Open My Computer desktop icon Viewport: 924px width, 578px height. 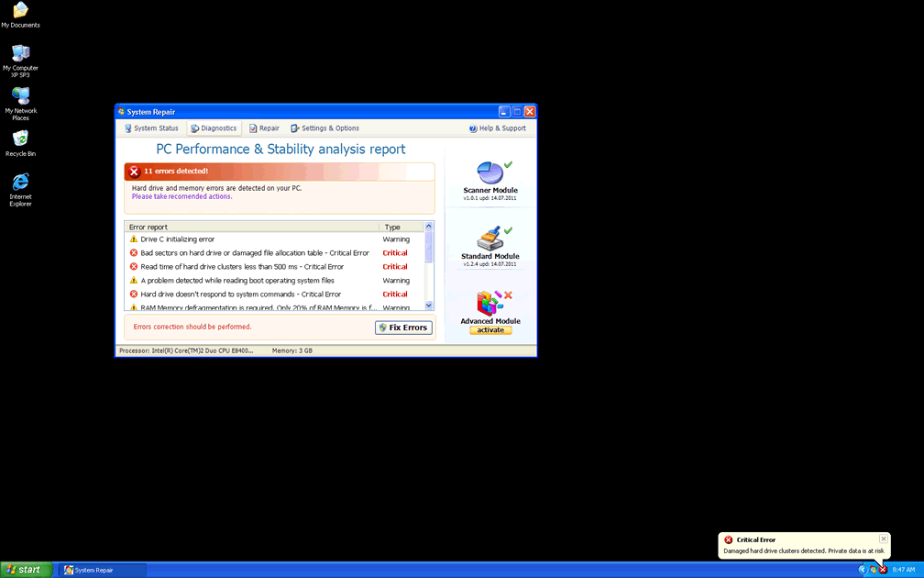tap(20, 53)
